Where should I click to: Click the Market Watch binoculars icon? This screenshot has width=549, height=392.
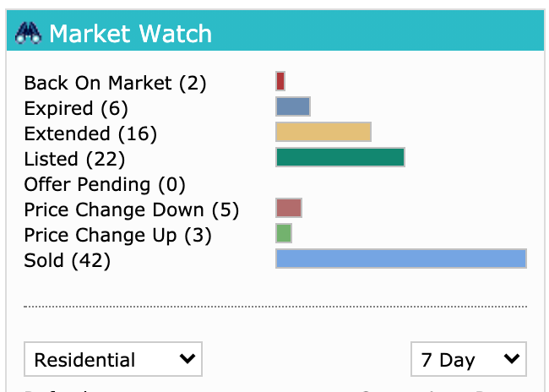click(x=29, y=33)
